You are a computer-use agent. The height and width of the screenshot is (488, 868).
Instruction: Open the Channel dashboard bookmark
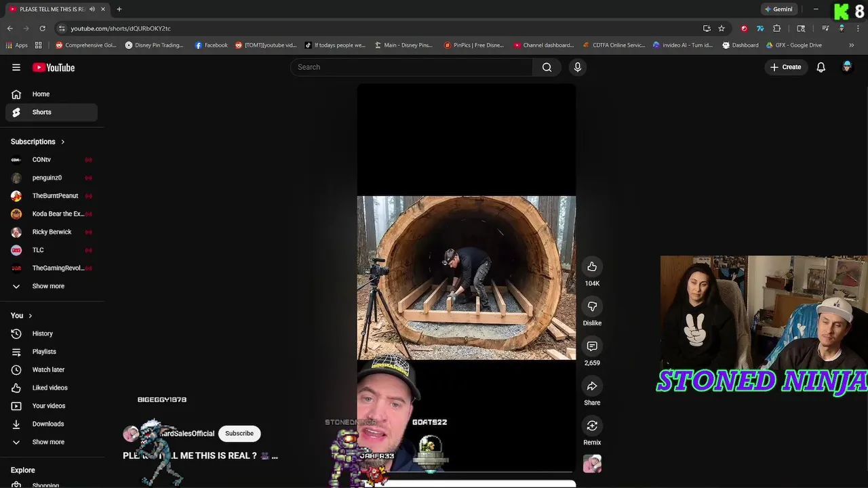point(544,45)
